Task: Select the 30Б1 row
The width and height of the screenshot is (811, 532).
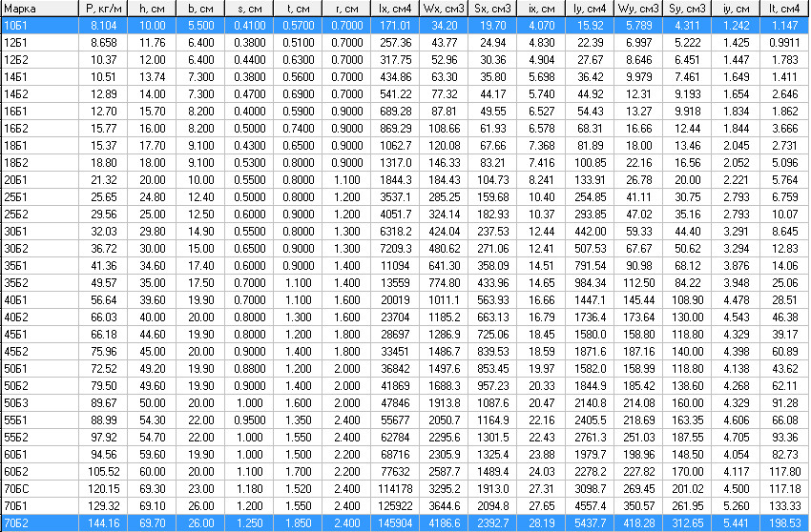Action: [x=405, y=231]
